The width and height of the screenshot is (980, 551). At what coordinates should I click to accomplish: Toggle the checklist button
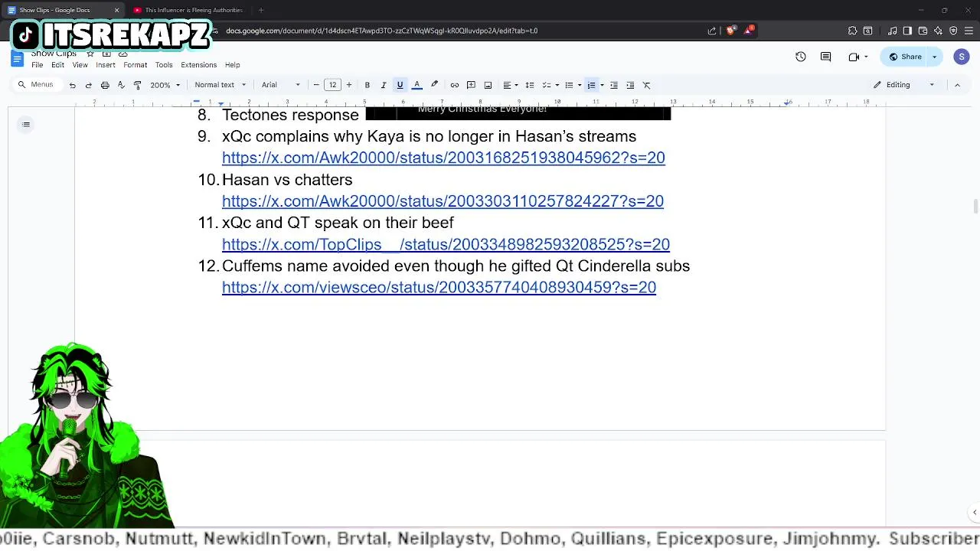(547, 85)
